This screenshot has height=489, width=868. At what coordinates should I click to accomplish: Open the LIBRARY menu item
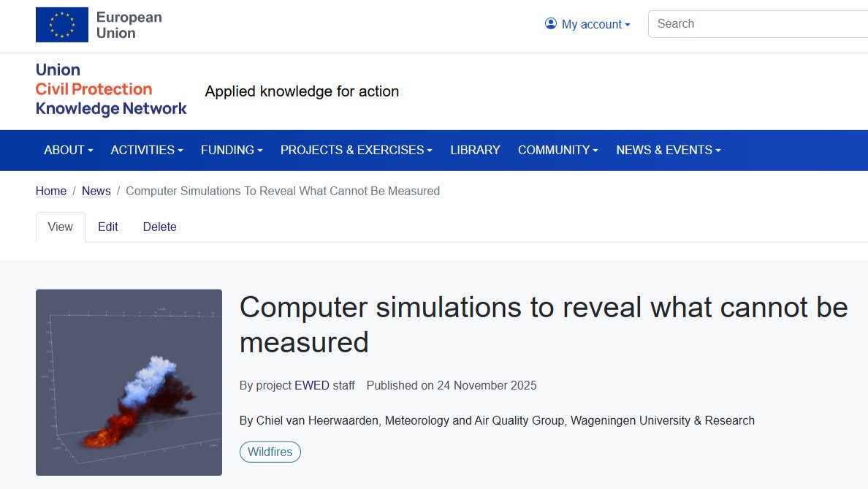475,150
